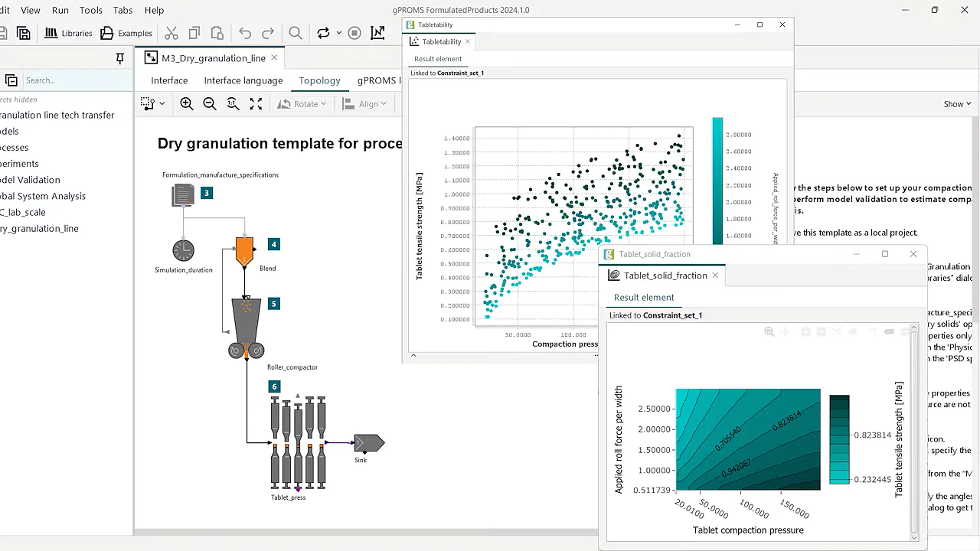Click the contour plot zoom icon
This screenshot has height=551, width=980.
pyautogui.click(x=769, y=331)
